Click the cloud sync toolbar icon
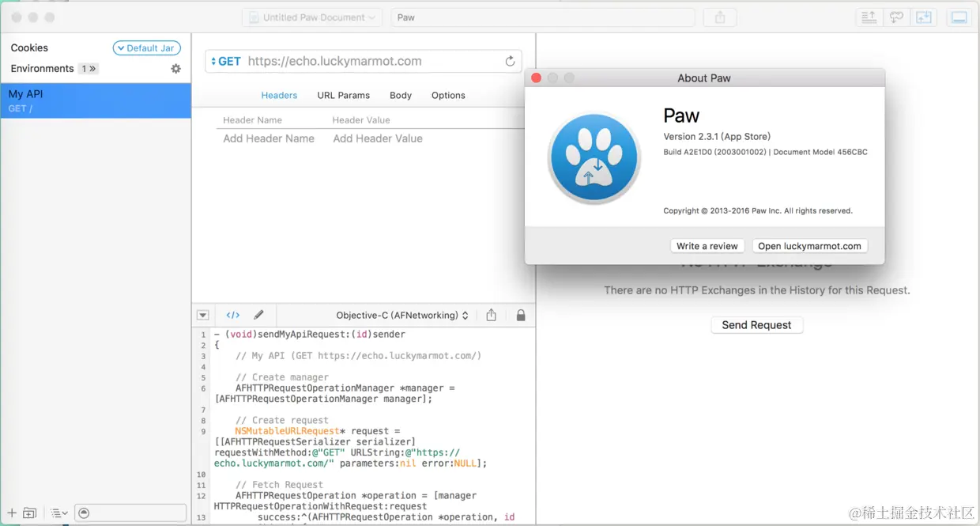The image size is (980, 526). 896,17
